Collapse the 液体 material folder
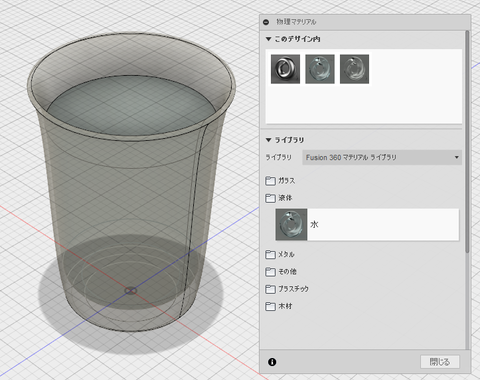Viewport: 480px width, 380px height. (x=279, y=198)
